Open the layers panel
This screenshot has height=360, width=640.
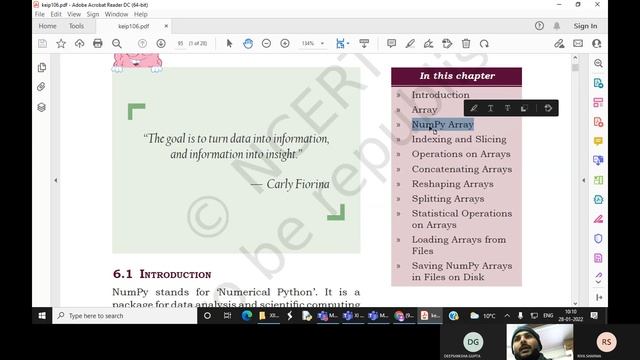click(x=41, y=107)
